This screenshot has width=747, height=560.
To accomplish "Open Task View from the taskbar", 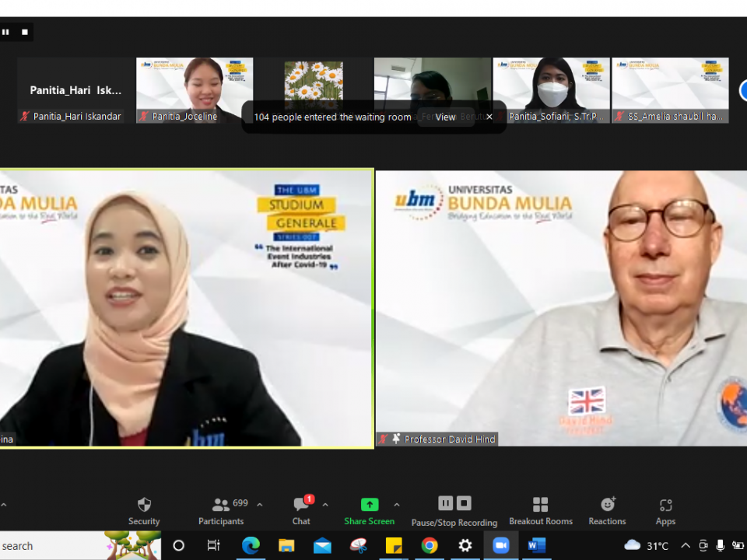I will point(213,546).
